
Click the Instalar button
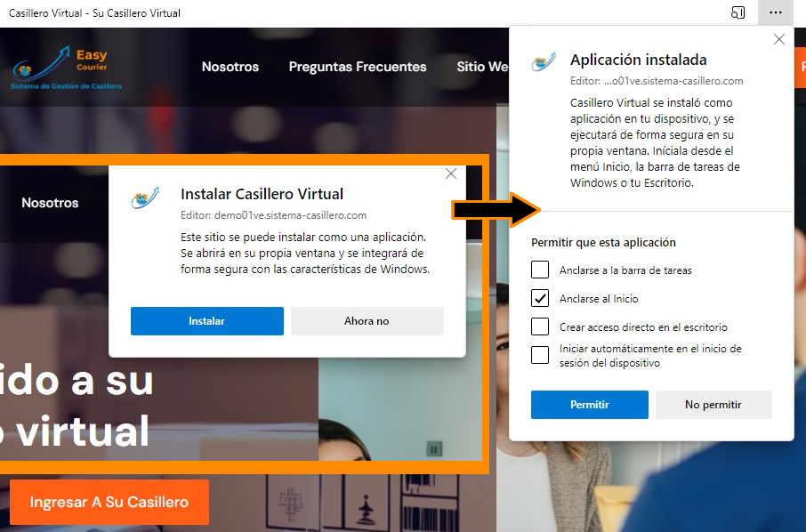coord(207,321)
